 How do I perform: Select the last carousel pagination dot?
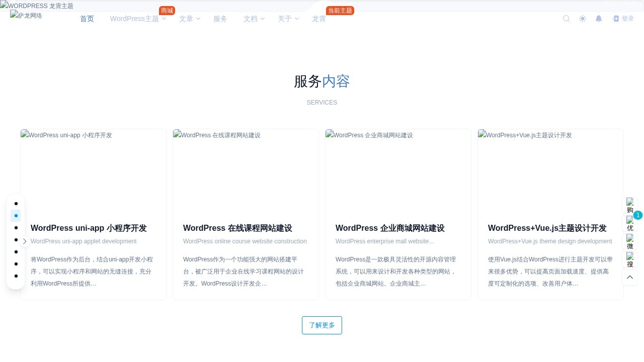click(x=16, y=276)
